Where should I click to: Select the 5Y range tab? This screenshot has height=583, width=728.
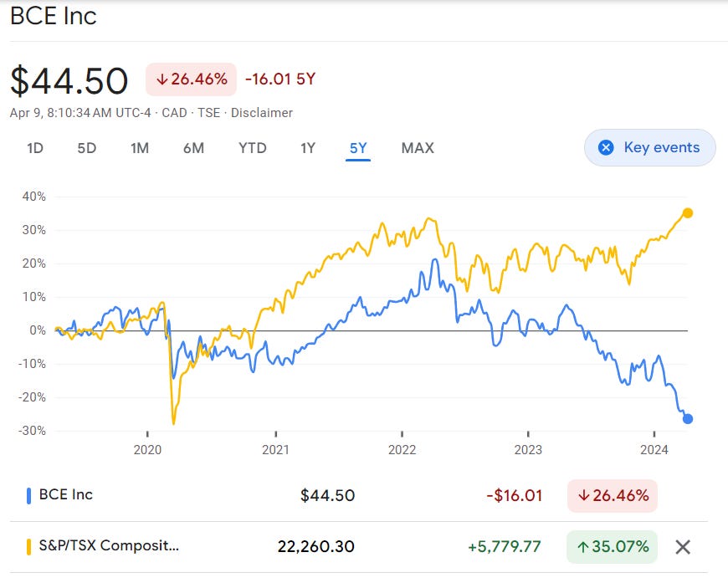(358, 148)
